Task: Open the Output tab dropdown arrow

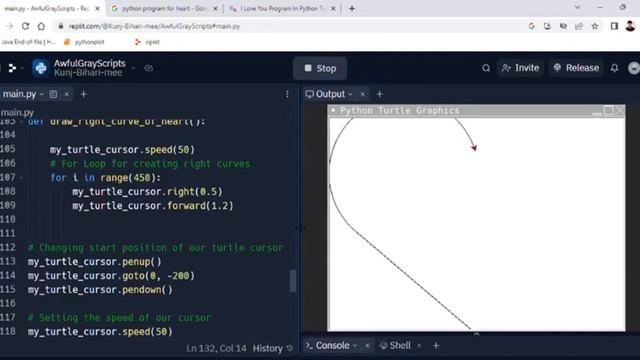Action: (350, 95)
